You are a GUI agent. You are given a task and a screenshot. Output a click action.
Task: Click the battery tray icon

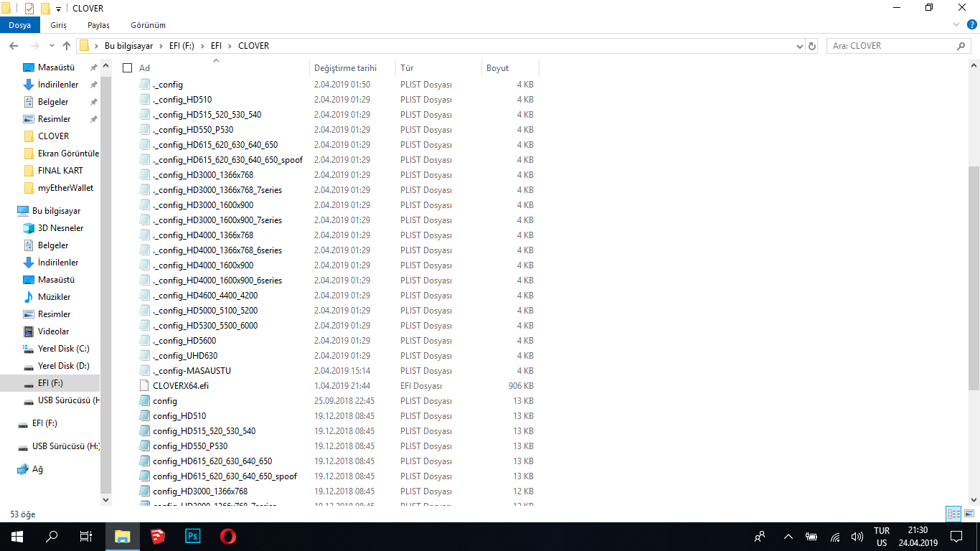[x=811, y=537]
